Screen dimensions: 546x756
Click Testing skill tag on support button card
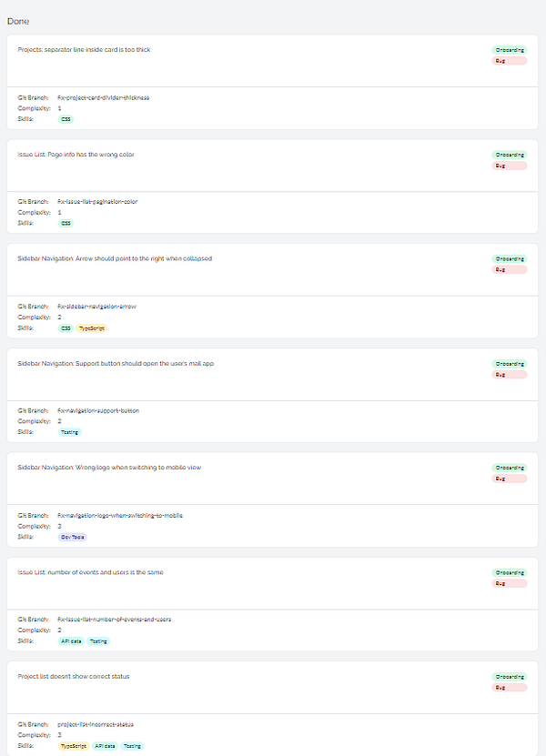click(x=68, y=432)
